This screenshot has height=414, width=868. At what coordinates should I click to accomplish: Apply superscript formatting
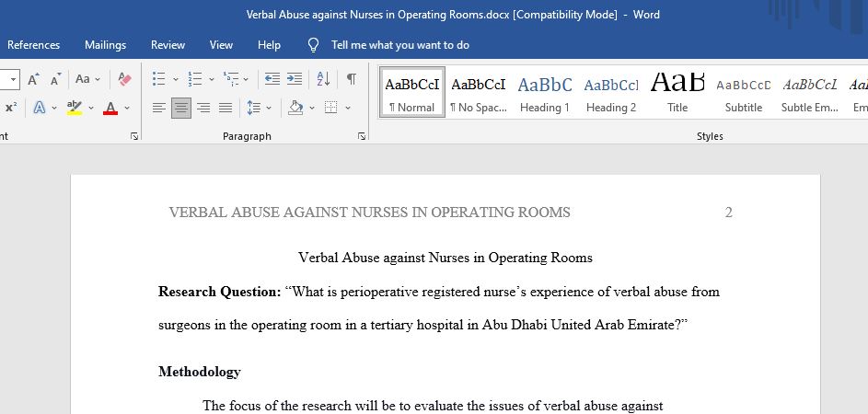10,108
